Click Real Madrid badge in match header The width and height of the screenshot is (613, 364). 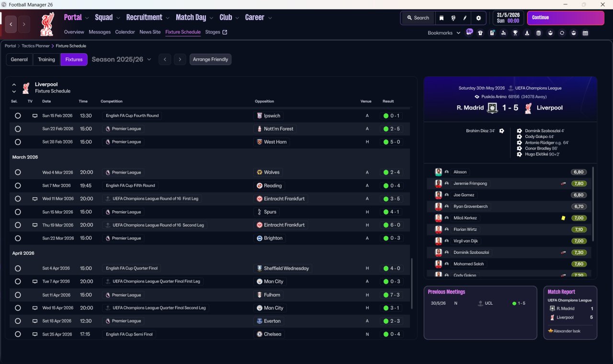click(492, 108)
